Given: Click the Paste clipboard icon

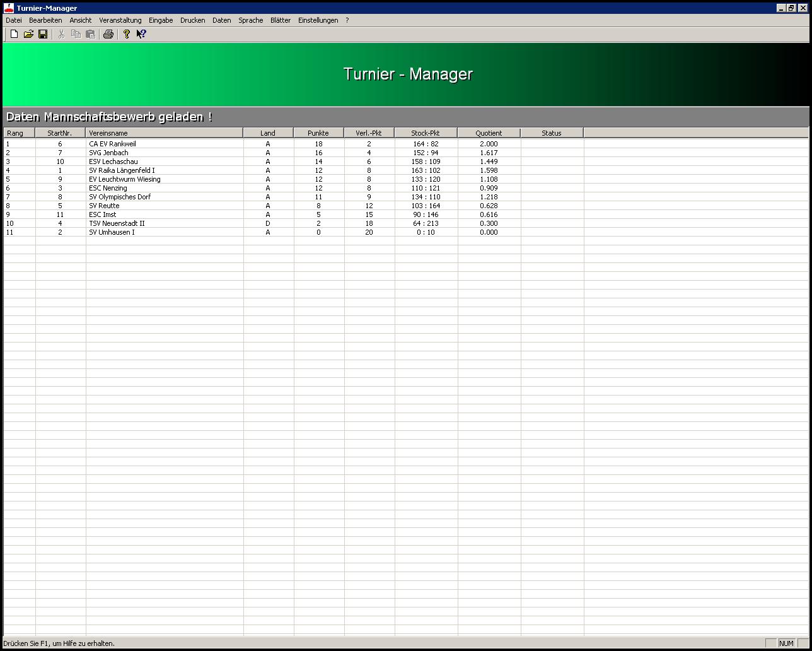Looking at the screenshot, I should [x=90, y=34].
